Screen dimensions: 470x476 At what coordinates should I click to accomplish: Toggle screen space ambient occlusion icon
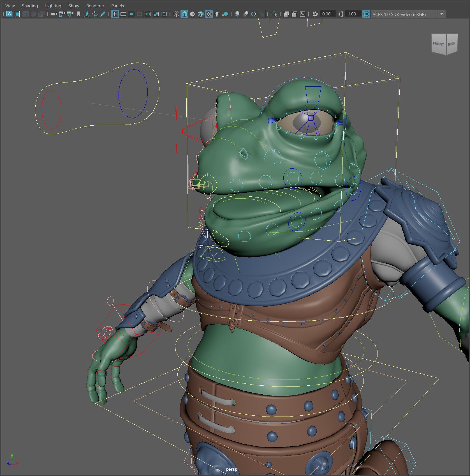[x=237, y=14]
